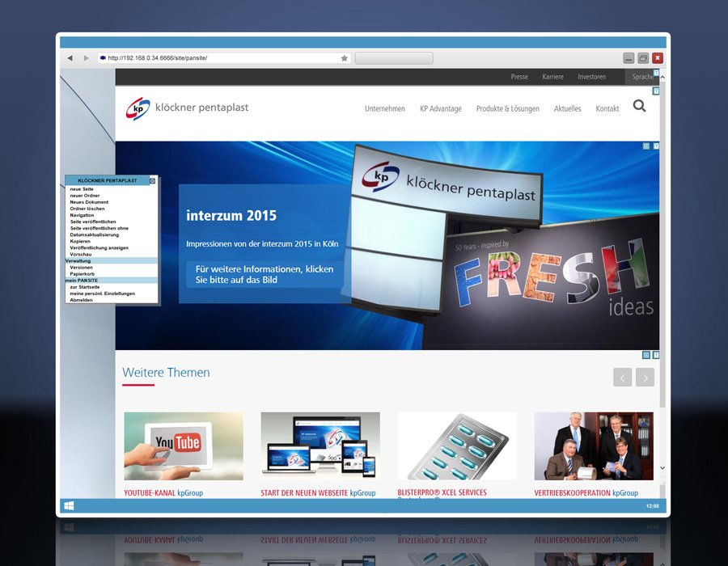The width and height of the screenshot is (728, 566).
Task: Click the page scrollbar up arrow
Action: (662, 78)
